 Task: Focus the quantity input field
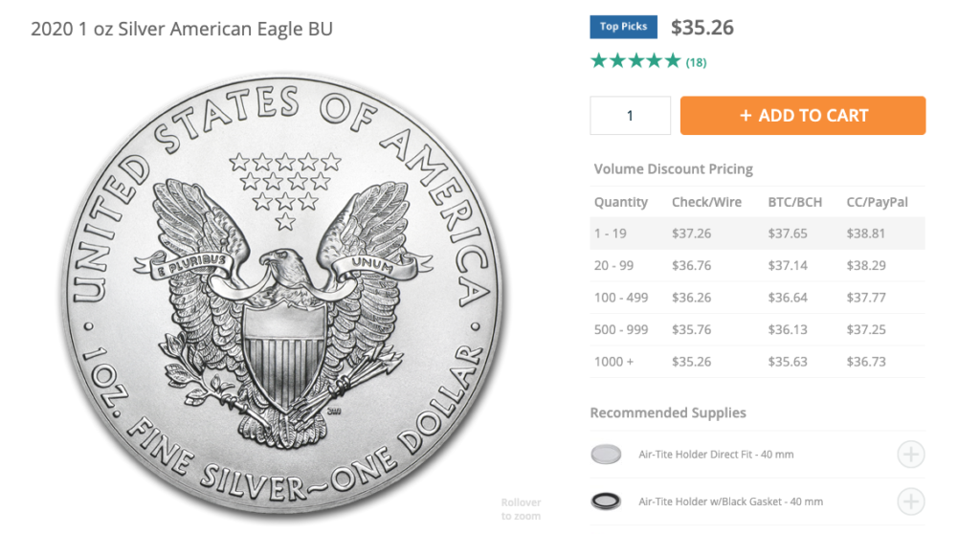coord(630,116)
